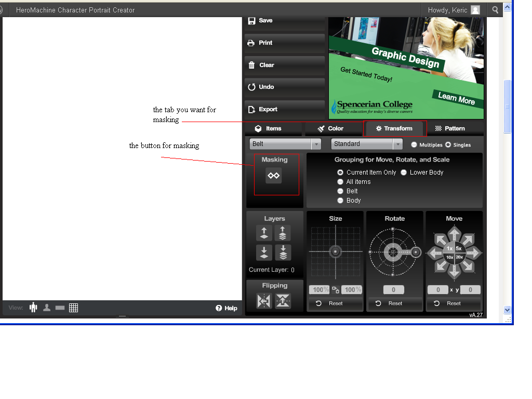Switch to full body view
Viewport: 532px width, 399px height.
tap(34, 308)
